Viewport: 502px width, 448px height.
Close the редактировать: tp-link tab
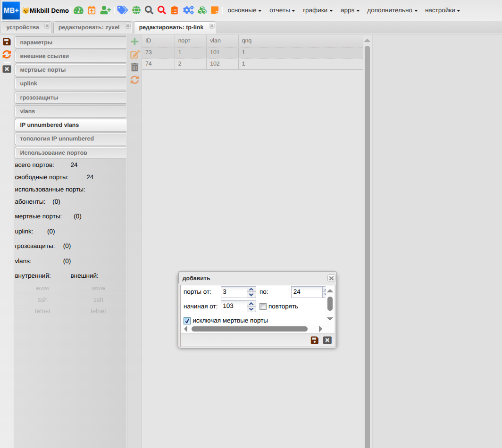[212, 26]
